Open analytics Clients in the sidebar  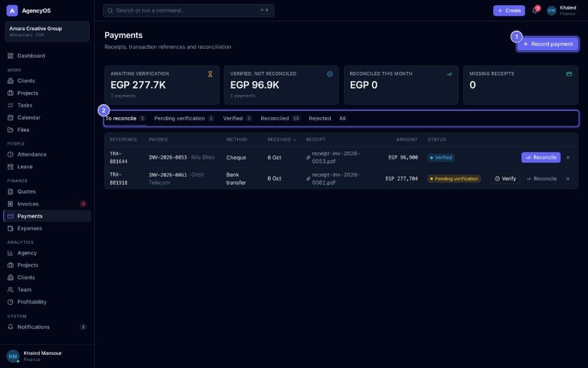click(47, 278)
